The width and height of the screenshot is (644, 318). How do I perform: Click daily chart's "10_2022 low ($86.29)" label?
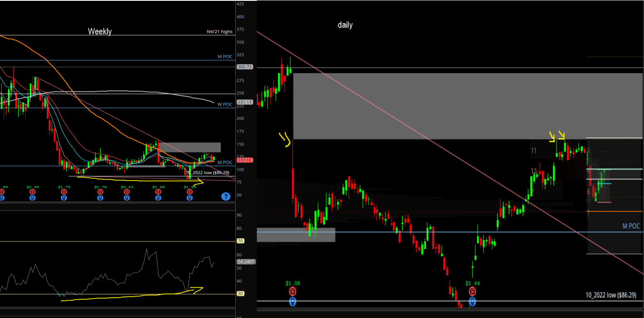(x=610, y=295)
